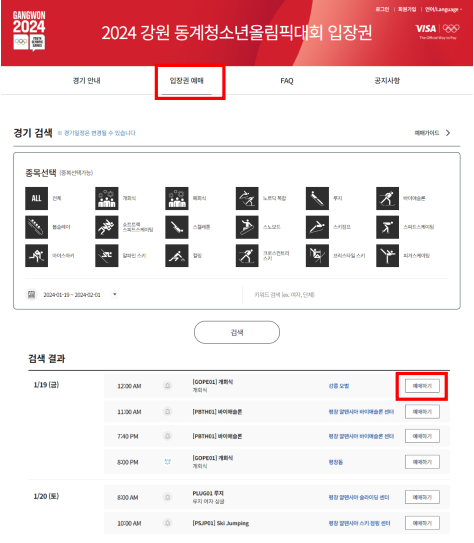
Task: Click the 예매가이드 text link
Action: (x=427, y=133)
